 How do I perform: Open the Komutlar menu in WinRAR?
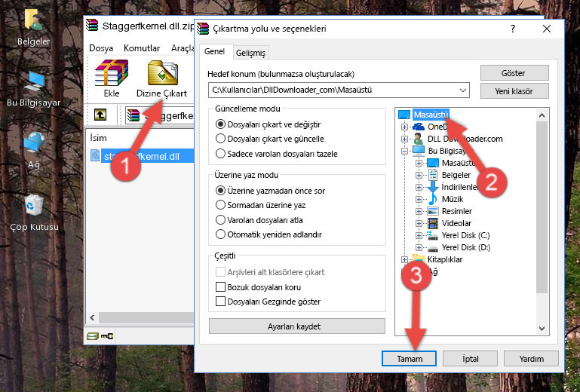142,48
